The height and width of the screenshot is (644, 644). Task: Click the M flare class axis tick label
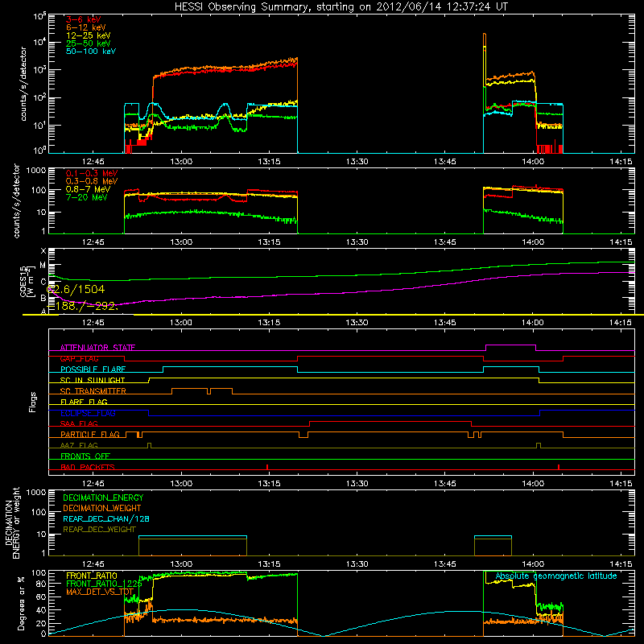43,266
